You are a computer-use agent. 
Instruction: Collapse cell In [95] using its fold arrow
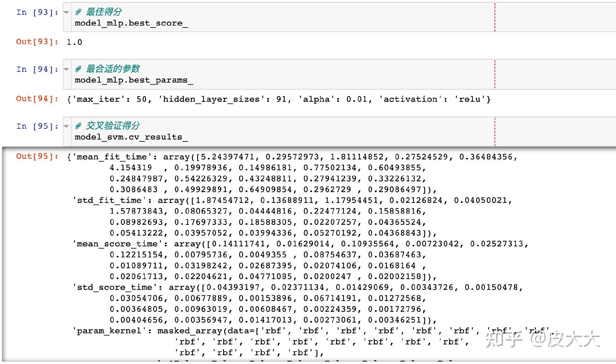(66, 126)
